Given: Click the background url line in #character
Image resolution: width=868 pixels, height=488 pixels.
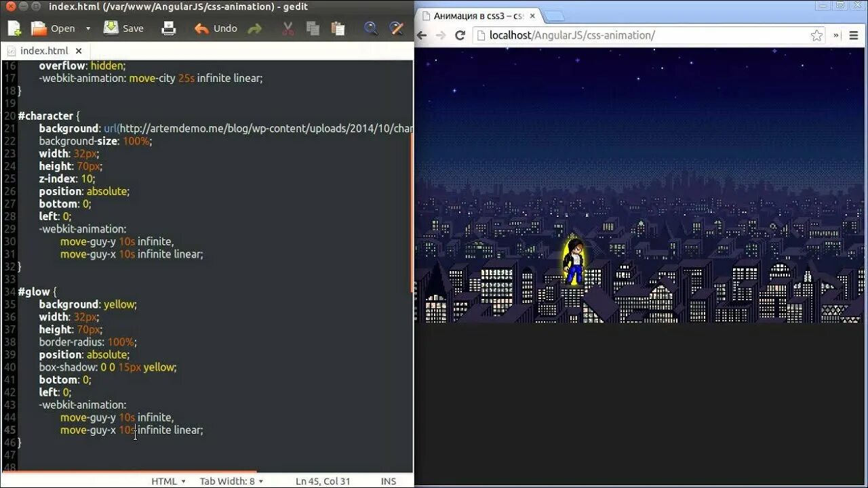Looking at the screenshot, I should tap(226, 128).
